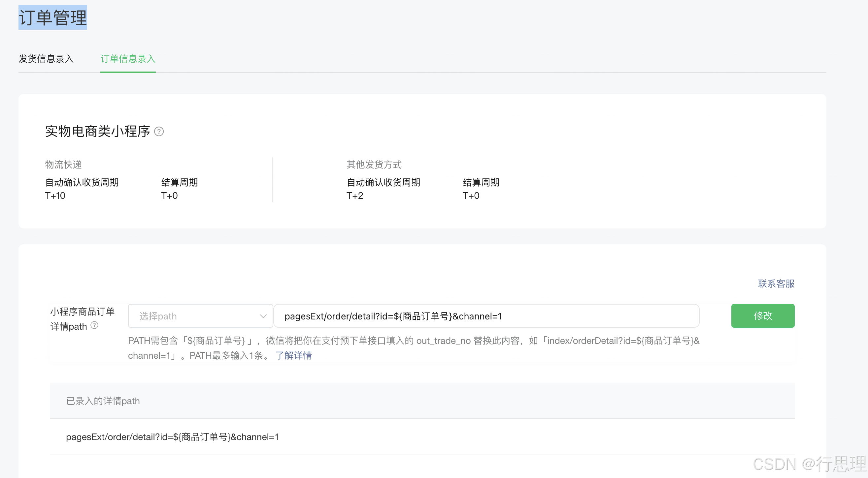Click the 物流快递 section label
This screenshot has height=478, width=868.
(63, 164)
